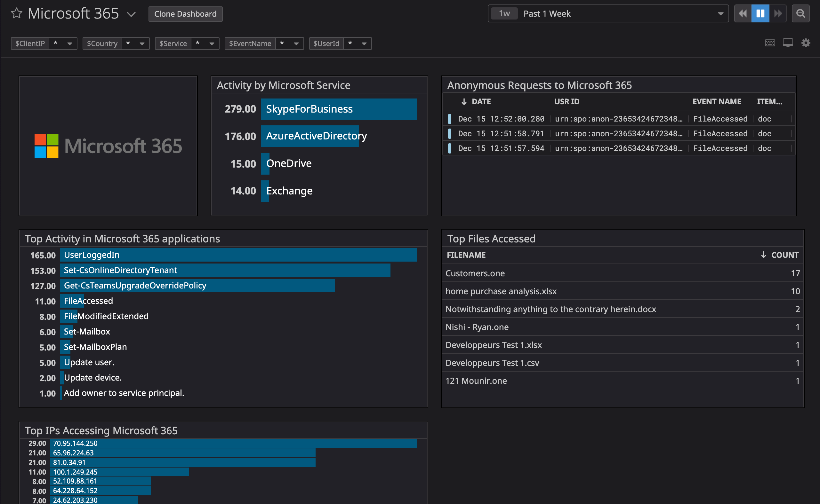Click the skip-backward time icon
Screen dimensions: 820x504
(742, 13)
